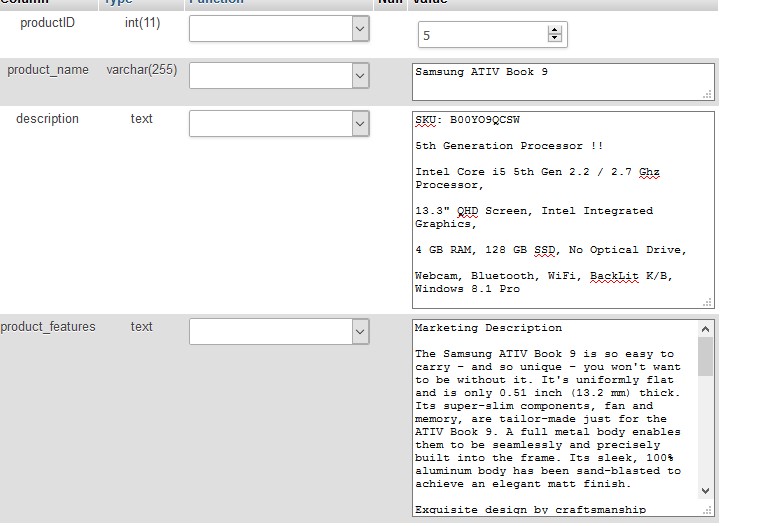
Task: Click the product_name textarea with Samsung ATIV Book 9
Action: pyautogui.click(x=563, y=82)
